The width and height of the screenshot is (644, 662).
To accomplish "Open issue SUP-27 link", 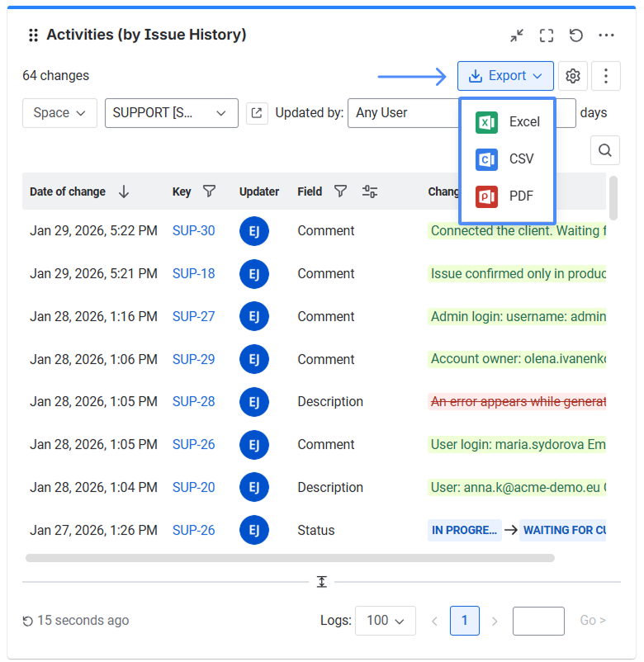I will click(x=194, y=317).
